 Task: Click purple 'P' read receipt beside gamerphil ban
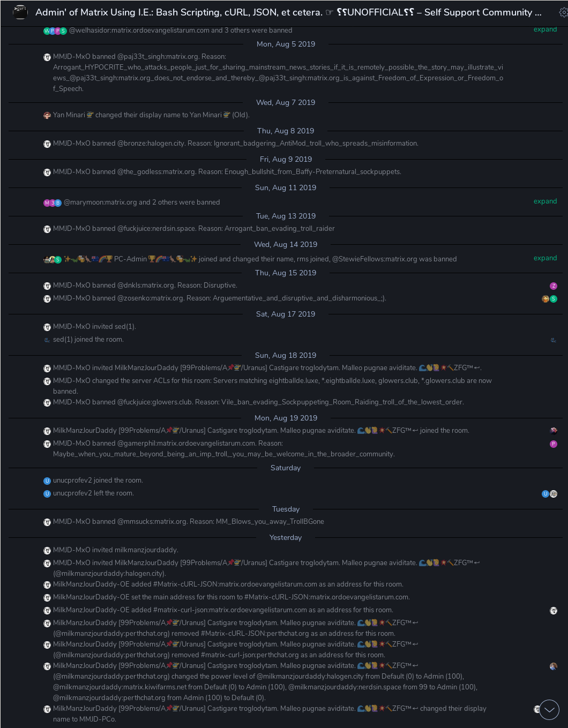[554, 444]
